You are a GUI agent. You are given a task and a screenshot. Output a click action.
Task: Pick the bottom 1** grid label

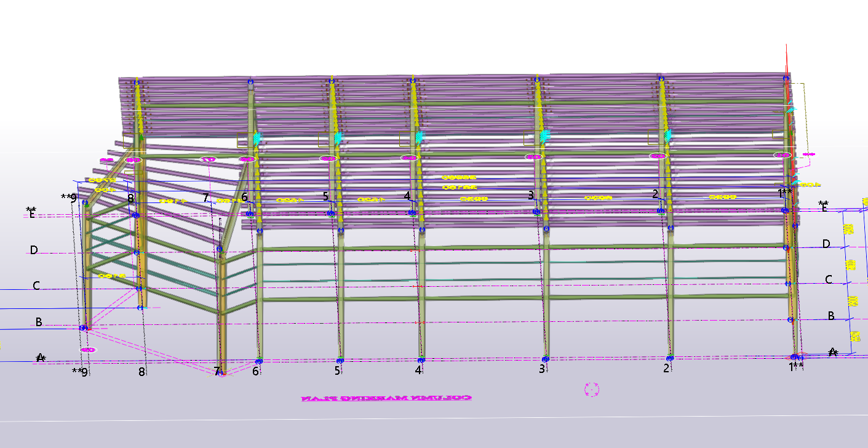796,367
